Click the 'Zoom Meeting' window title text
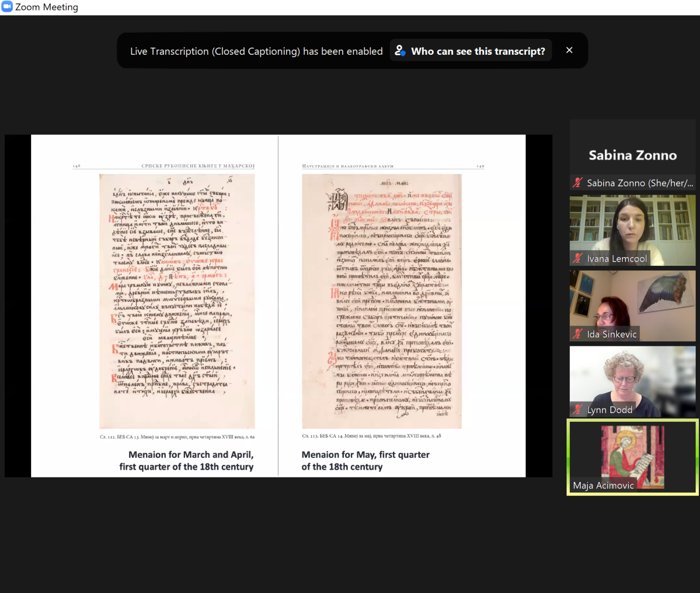 [46, 7]
